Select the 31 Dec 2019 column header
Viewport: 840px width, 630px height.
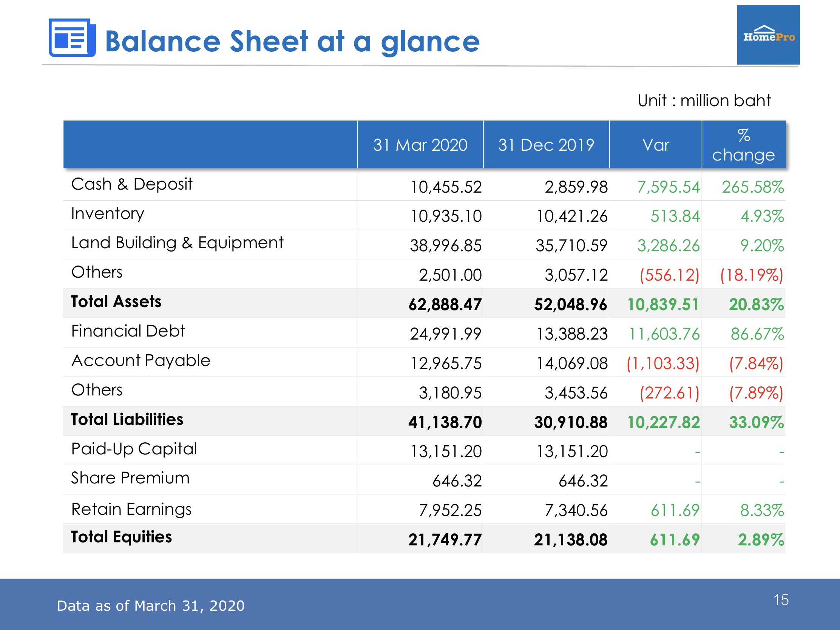[546, 145]
